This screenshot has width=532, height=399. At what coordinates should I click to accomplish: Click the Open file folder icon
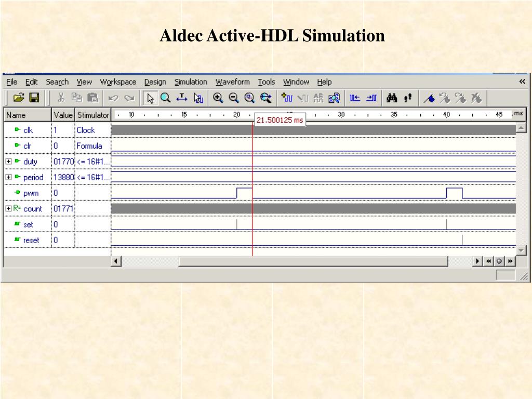pos(19,98)
